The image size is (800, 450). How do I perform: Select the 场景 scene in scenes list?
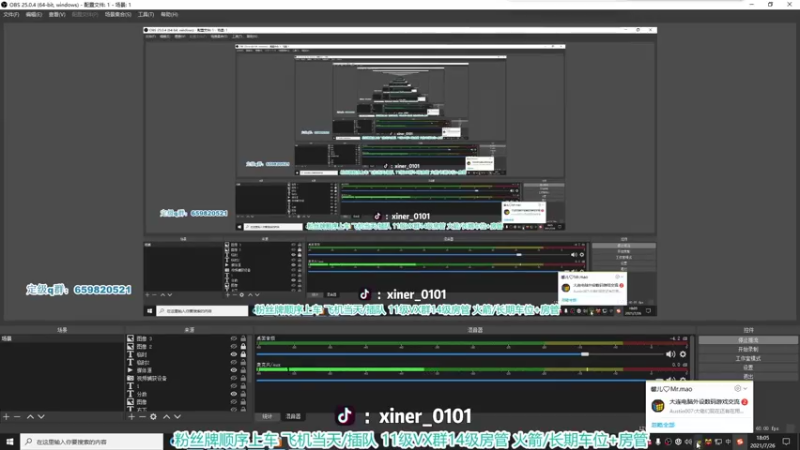[x=61, y=338]
